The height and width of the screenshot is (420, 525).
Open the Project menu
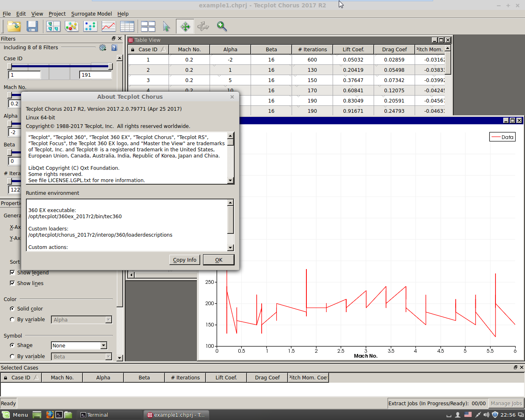[57, 14]
